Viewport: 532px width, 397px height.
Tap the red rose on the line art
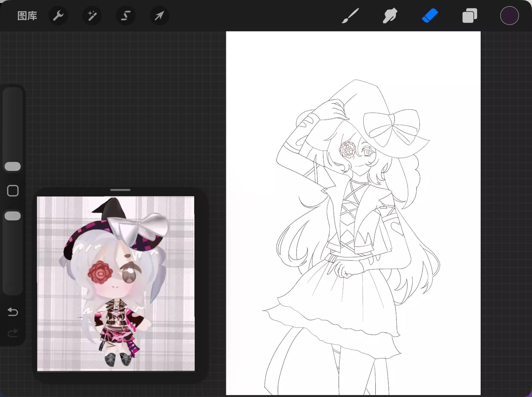click(347, 150)
